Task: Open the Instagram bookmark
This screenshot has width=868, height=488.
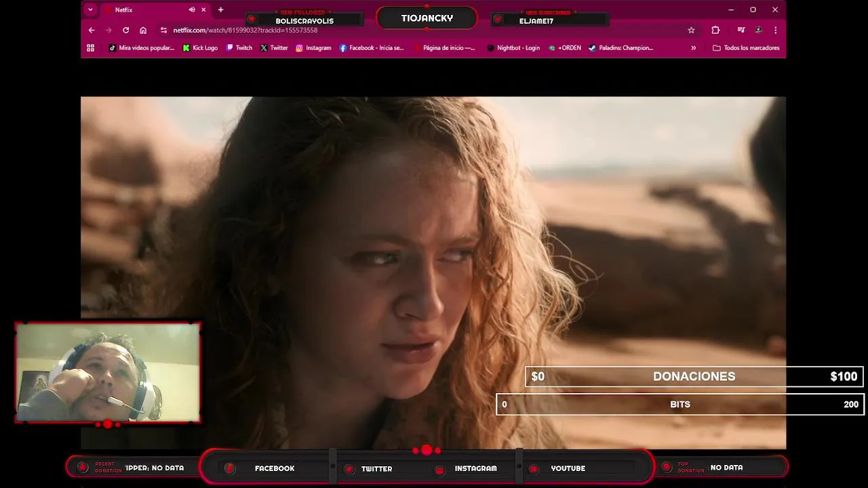Action: pyautogui.click(x=313, y=48)
